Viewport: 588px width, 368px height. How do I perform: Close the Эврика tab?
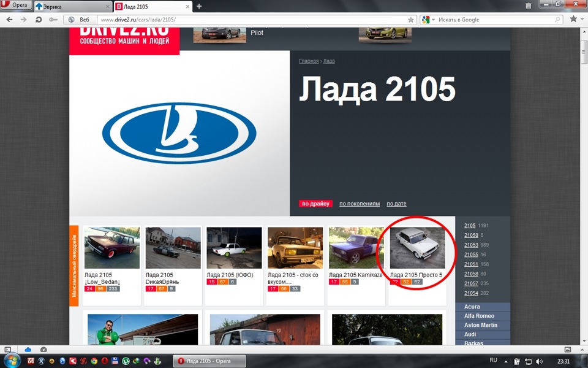[x=108, y=6]
